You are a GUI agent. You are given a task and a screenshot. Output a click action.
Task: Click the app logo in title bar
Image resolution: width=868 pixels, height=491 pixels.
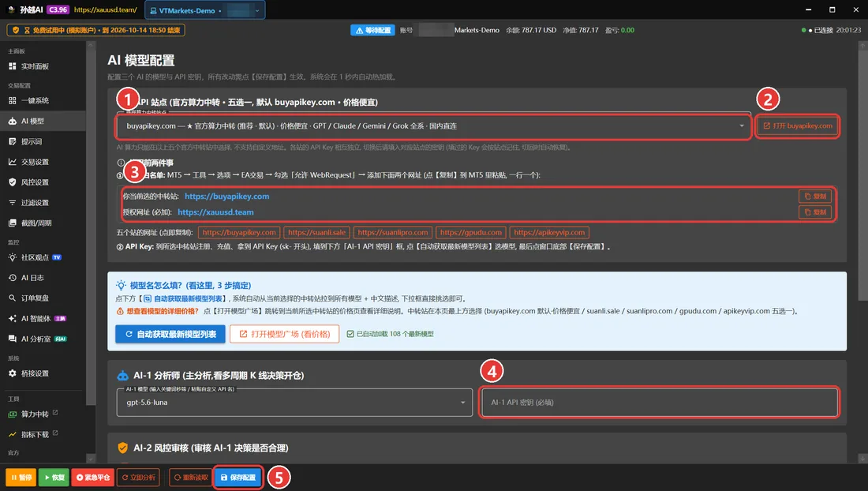point(11,9)
